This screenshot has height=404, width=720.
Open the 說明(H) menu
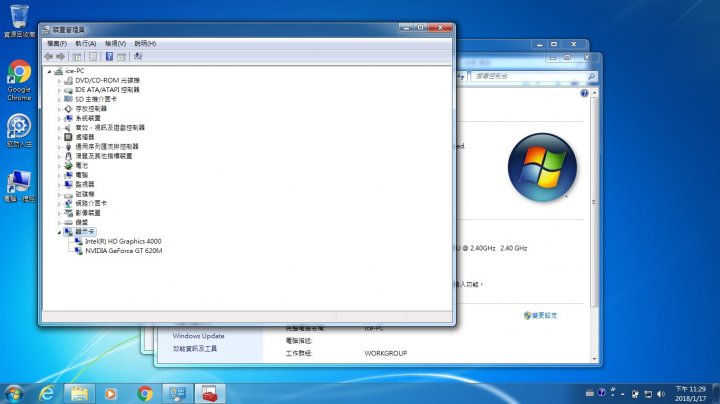point(145,44)
